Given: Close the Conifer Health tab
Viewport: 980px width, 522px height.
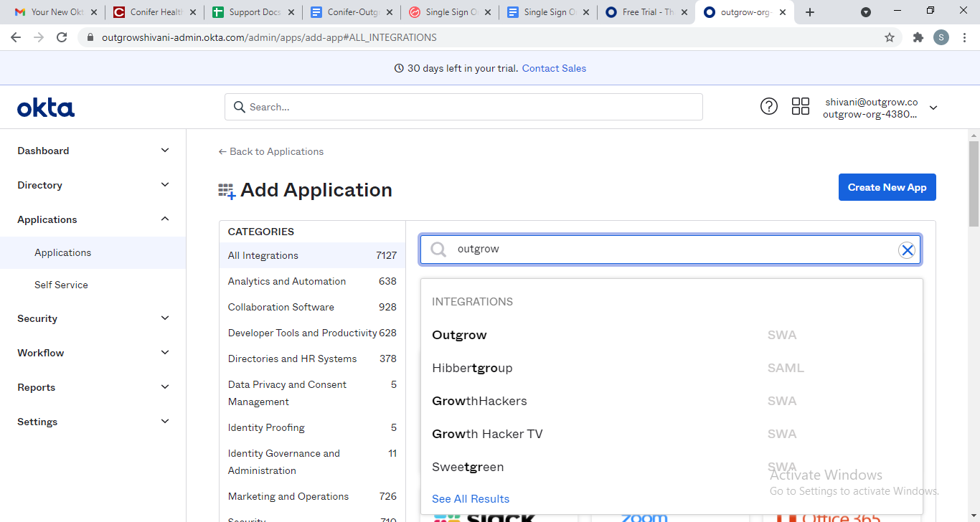Looking at the screenshot, I should pos(192,12).
